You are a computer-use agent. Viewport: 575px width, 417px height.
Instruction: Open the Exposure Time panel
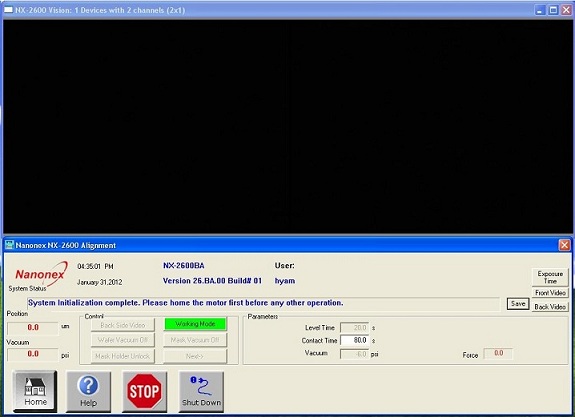coord(550,277)
